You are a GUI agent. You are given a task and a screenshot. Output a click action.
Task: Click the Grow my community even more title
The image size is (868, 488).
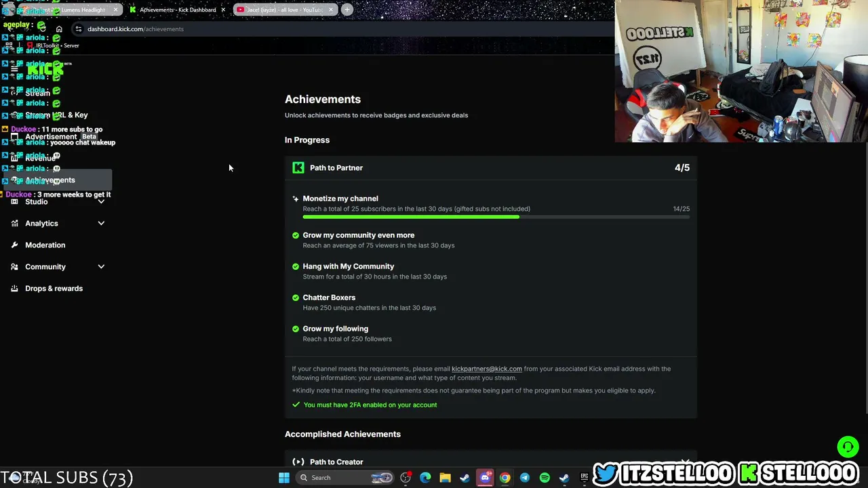[359, 235]
